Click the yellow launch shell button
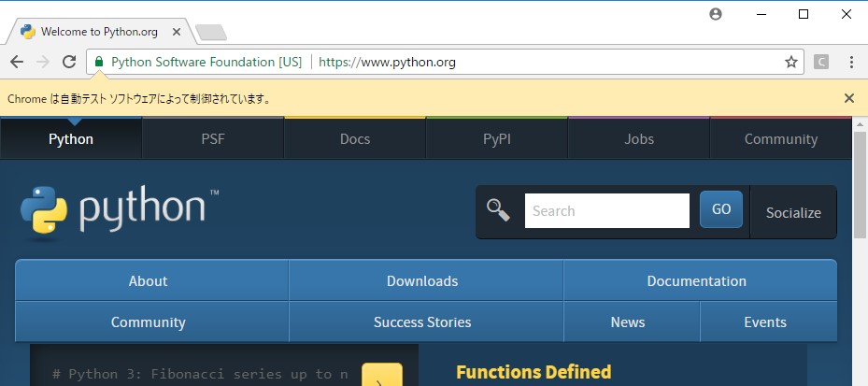The image size is (868, 386). 382,376
